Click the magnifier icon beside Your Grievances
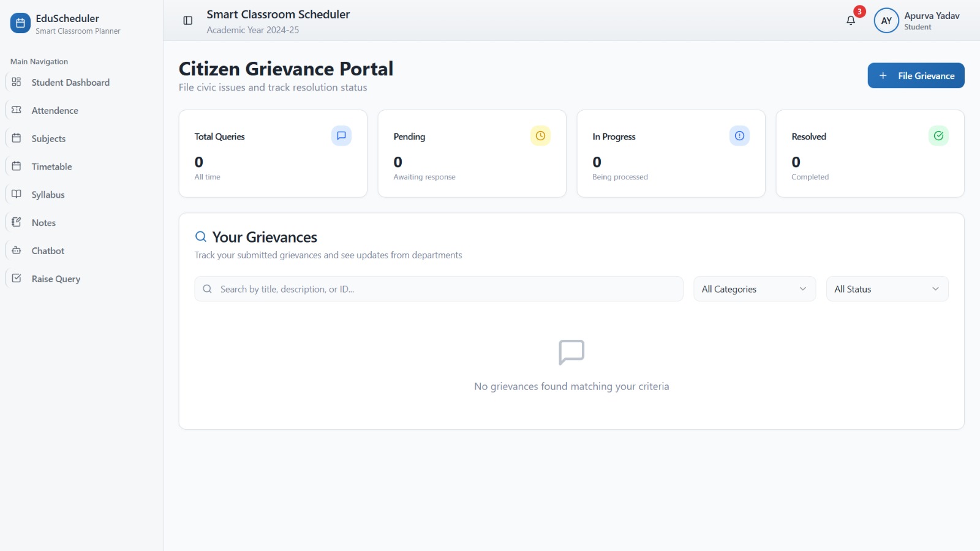Viewport: 980px width, 551px height. click(x=201, y=237)
